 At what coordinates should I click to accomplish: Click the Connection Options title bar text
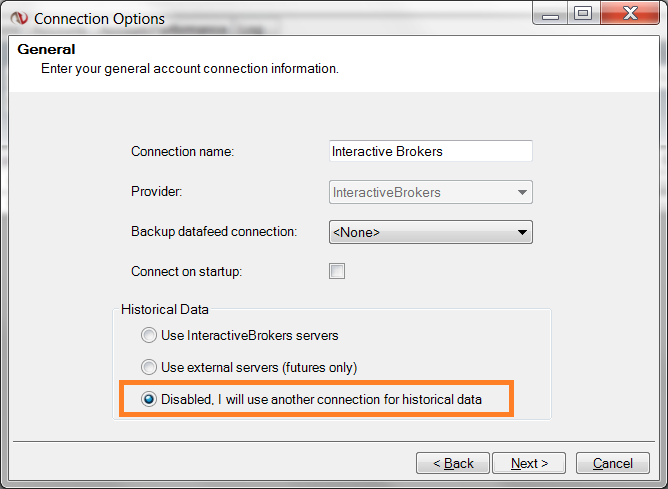99,18
